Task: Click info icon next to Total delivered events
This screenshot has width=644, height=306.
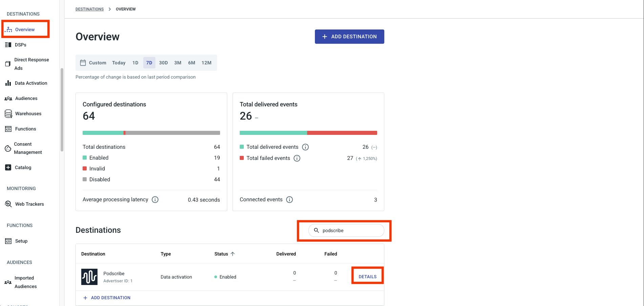Action: [305, 147]
